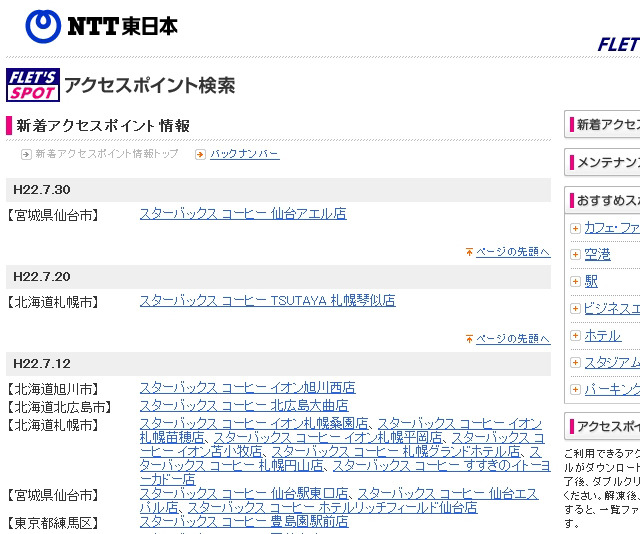
Task: Click up-arrow icon under H22.7.30 section
Action: (x=469, y=252)
